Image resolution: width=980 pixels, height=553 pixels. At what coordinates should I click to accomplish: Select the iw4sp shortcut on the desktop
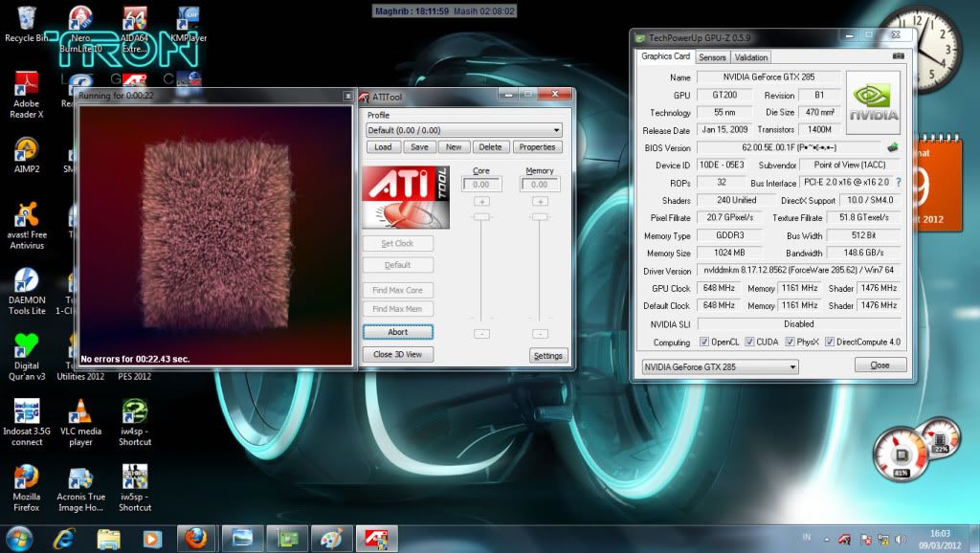coord(134,423)
